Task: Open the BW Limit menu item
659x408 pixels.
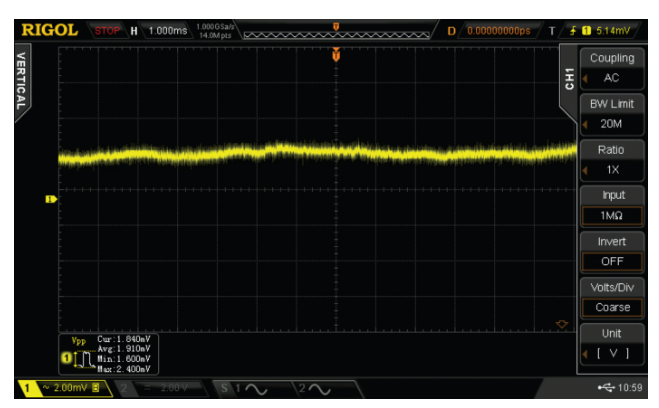Action: [612, 104]
